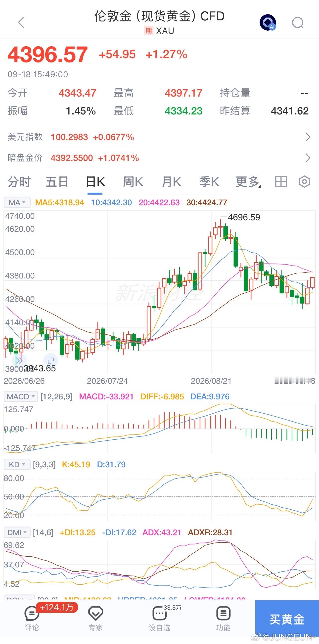Tap the 4696.59 high price marker
The height and width of the screenshot is (644, 319).
tap(244, 217)
